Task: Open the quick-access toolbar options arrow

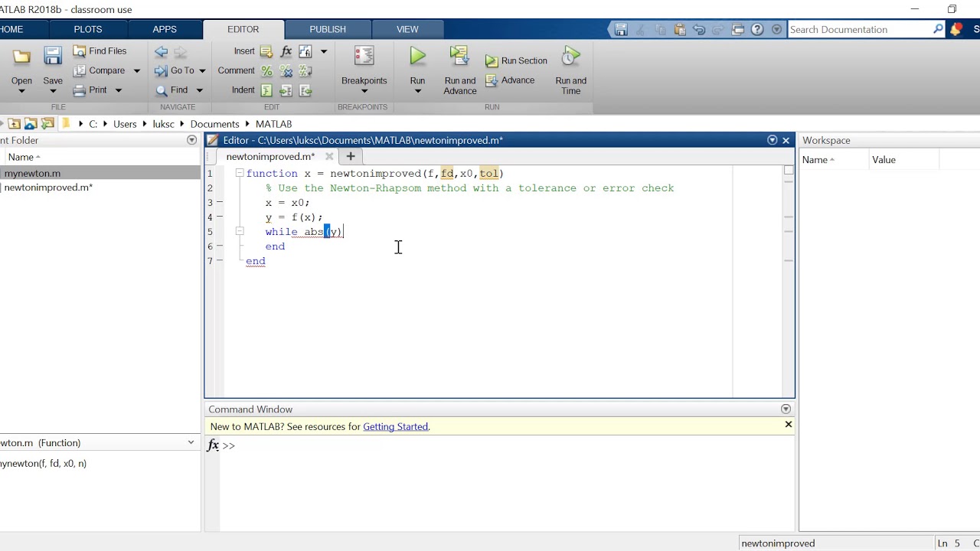Action: [777, 30]
